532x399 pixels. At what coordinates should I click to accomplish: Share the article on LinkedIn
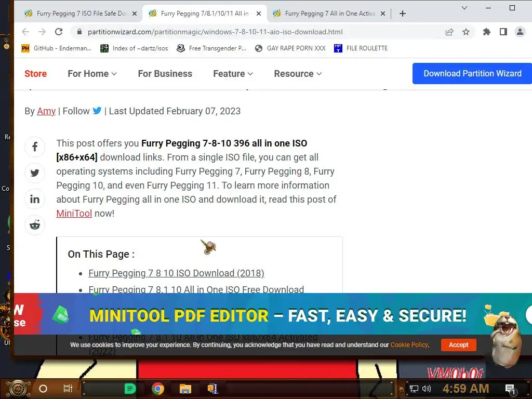(x=35, y=199)
